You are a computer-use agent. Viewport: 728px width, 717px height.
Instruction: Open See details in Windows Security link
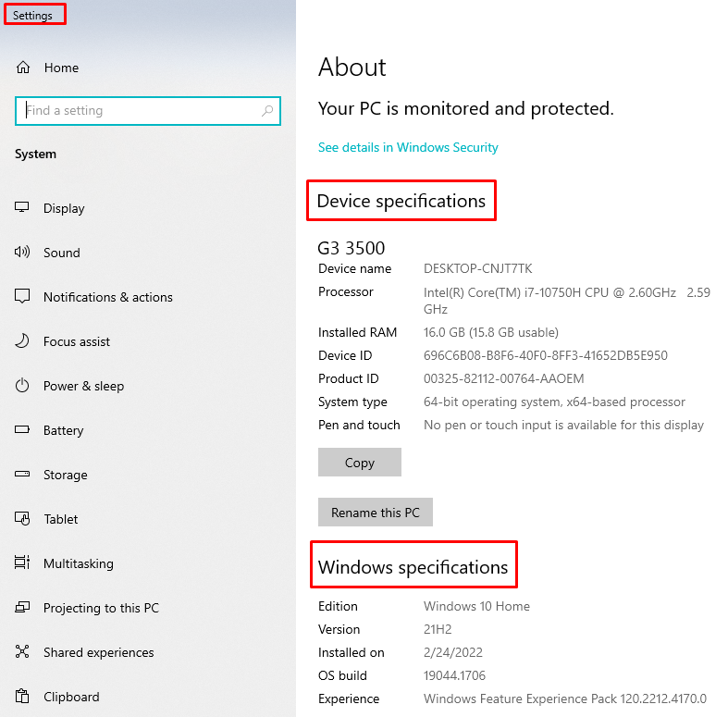click(408, 147)
